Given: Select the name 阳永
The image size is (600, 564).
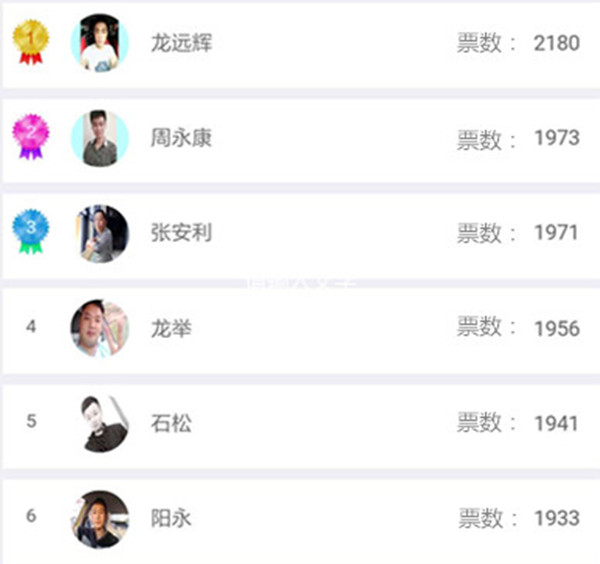Looking at the screenshot, I should pos(171,518).
